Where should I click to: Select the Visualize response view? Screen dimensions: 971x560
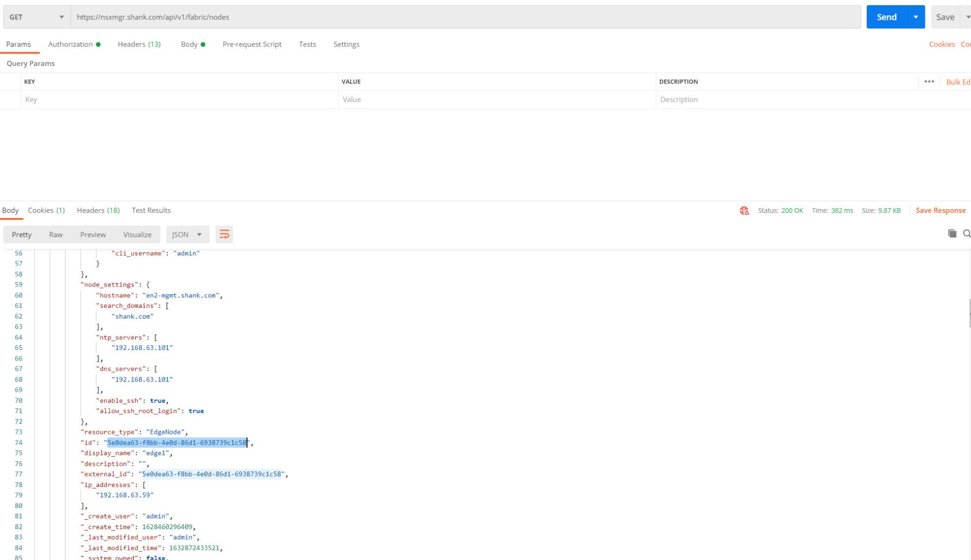click(137, 234)
